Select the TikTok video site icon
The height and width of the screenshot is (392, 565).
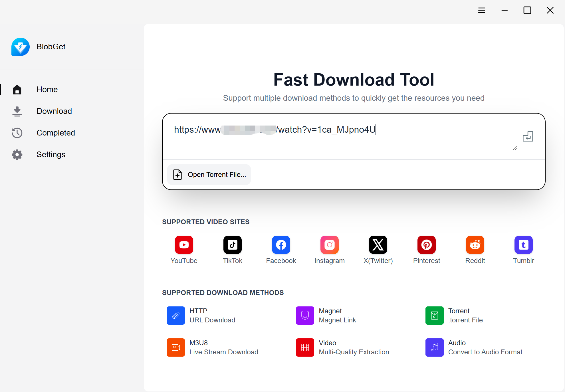[x=232, y=245]
